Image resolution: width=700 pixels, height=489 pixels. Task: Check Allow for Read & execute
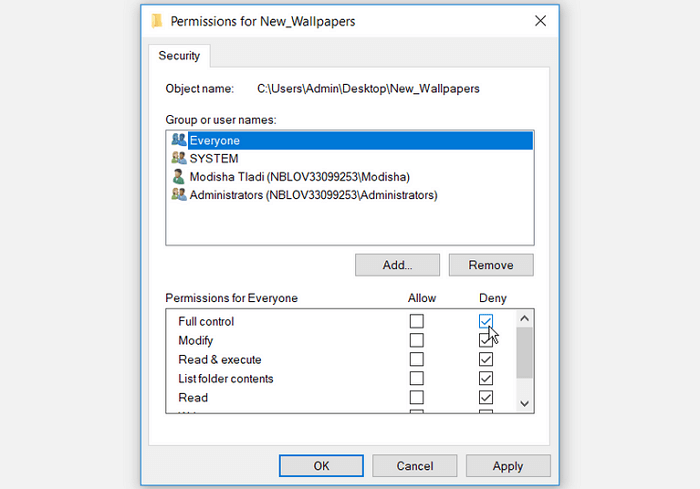[417, 359]
